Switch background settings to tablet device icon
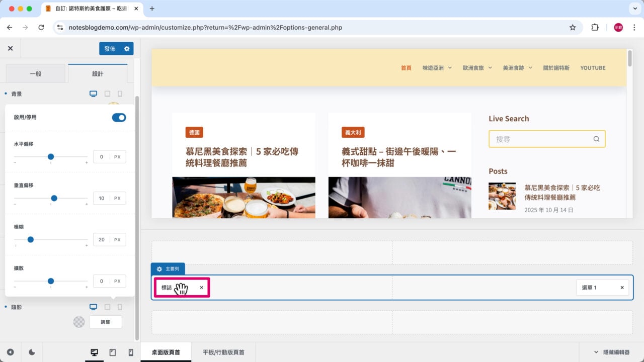Viewport: 644px width, 362px height. tap(106, 94)
